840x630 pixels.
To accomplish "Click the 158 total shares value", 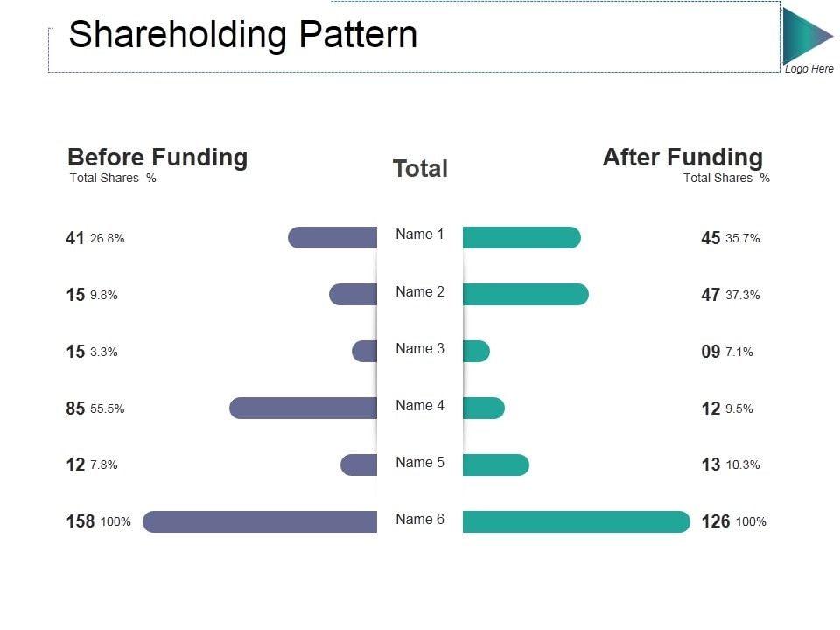I will (80, 522).
